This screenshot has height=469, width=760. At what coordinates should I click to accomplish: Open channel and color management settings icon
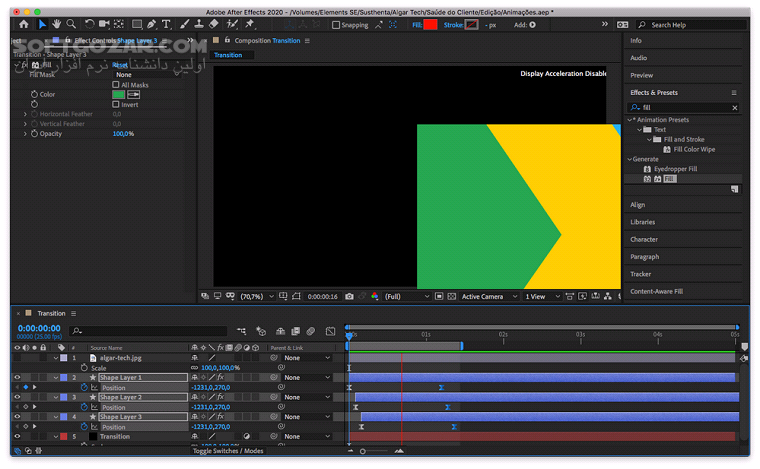tap(374, 297)
